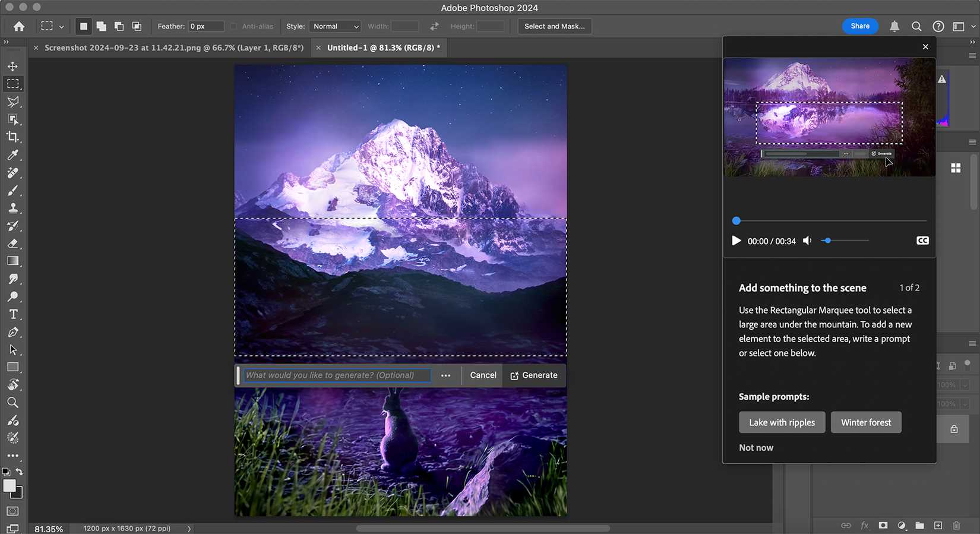Select the Zoom tool in toolbar
Viewport: 980px width, 534px height.
[x=12, y=403]
